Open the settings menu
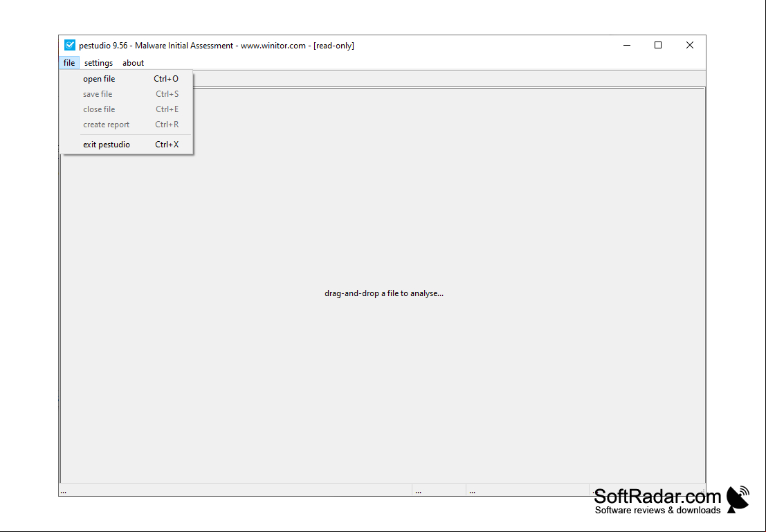 click(x=98, y=62)
